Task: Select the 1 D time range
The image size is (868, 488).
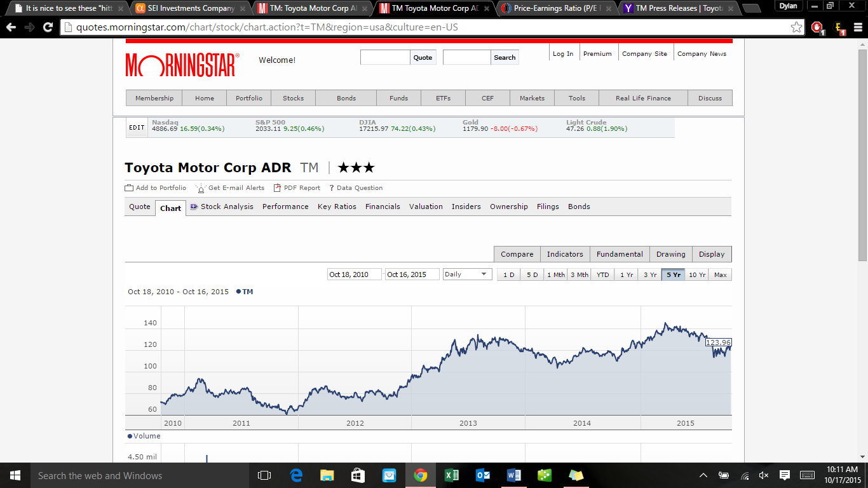Action: point(508,274)
